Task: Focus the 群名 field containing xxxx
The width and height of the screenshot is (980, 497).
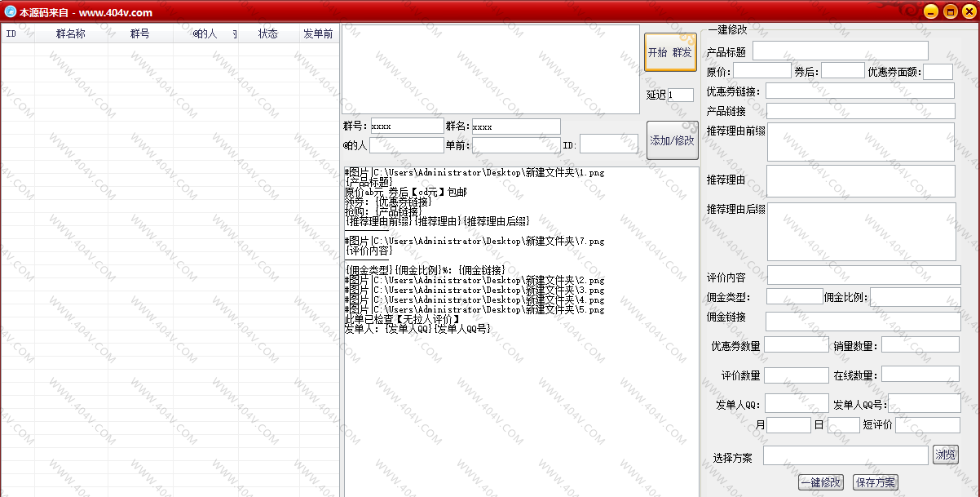Action: pos(515,126)
